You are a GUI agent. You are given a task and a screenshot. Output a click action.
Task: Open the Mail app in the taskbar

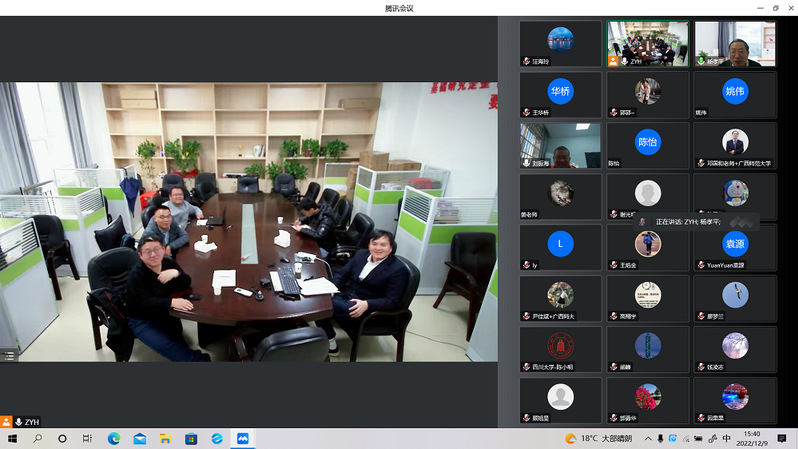coord(140,438)
